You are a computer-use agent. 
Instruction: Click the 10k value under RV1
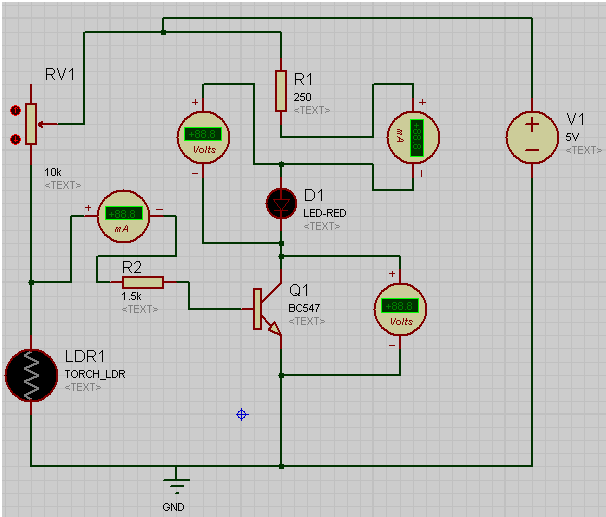(x=53, y=172)
